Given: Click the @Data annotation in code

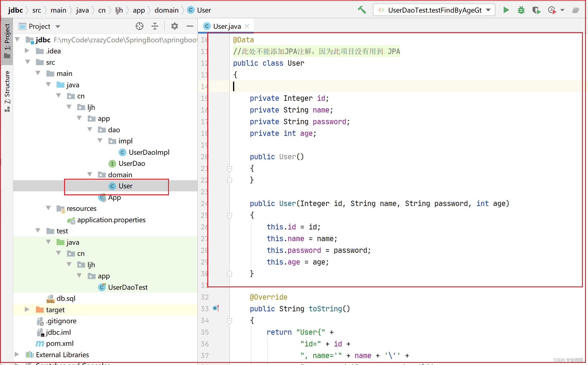Looking at the screenshot, I should pyautogui.click(x=243, y=40).
